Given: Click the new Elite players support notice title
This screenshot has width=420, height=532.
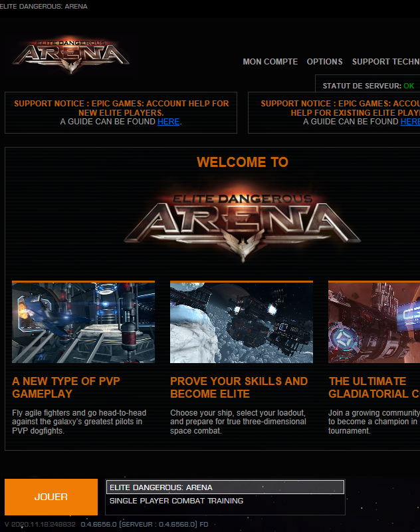Looking at the screenshot, I should point(122,108).
